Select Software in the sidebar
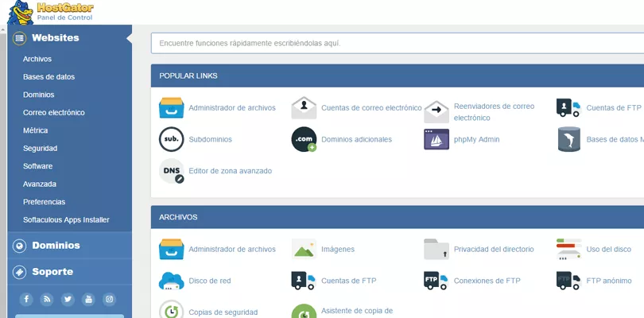644x318 pixels. pyautogui.click(x=38, y=166)
